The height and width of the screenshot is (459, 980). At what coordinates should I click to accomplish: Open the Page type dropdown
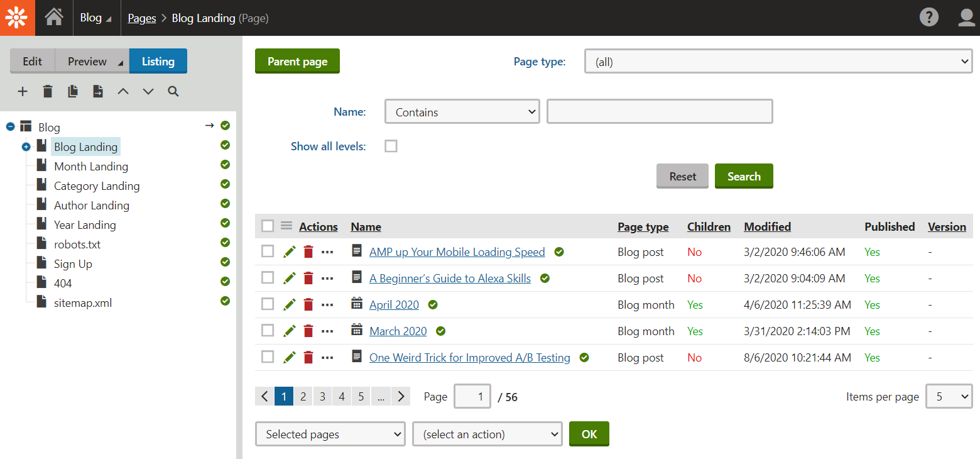pos(778,61)
